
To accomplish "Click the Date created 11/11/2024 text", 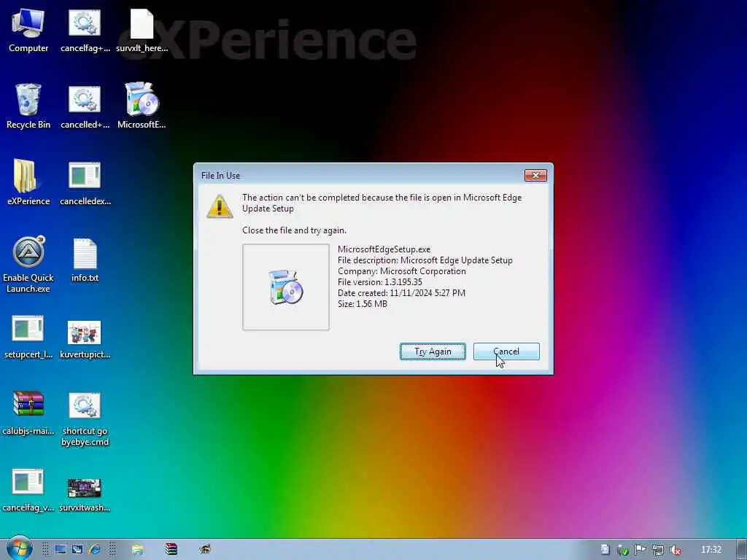I will (x=402, y=293).
